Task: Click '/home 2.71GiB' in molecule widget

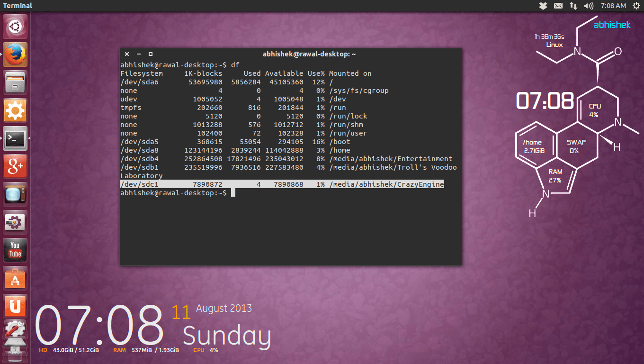Action: point(534,146)
